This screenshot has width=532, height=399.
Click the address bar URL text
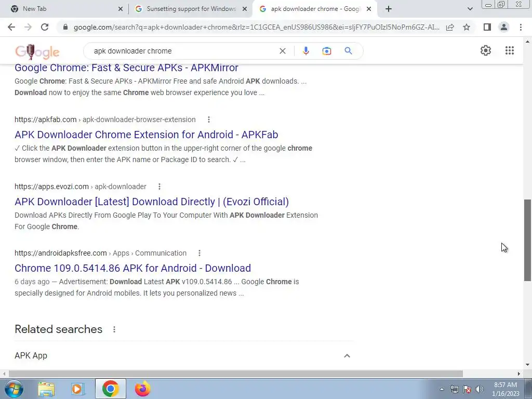[x=256, y=27]
